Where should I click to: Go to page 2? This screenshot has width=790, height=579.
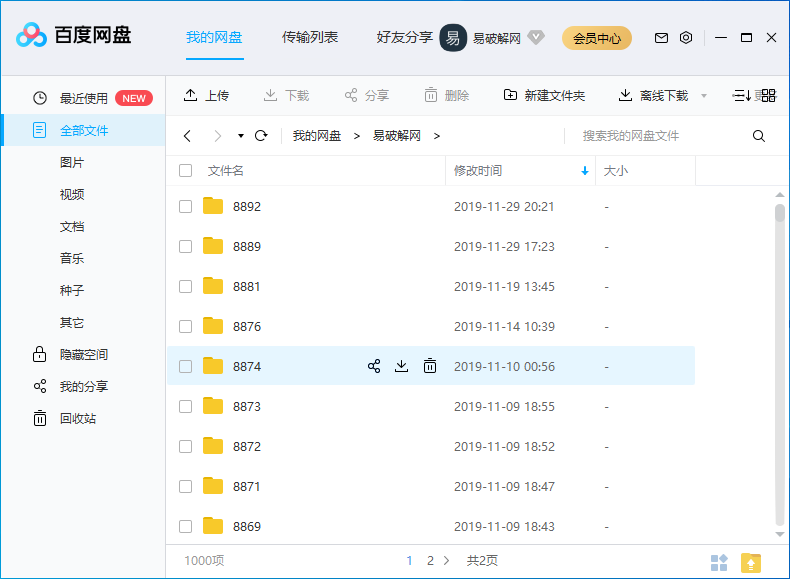coord(430,560)
